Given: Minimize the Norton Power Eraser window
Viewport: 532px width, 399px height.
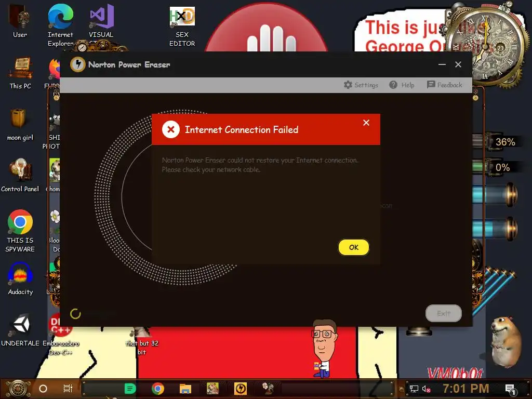Looking at the screenshot, I should coord(442,64).
